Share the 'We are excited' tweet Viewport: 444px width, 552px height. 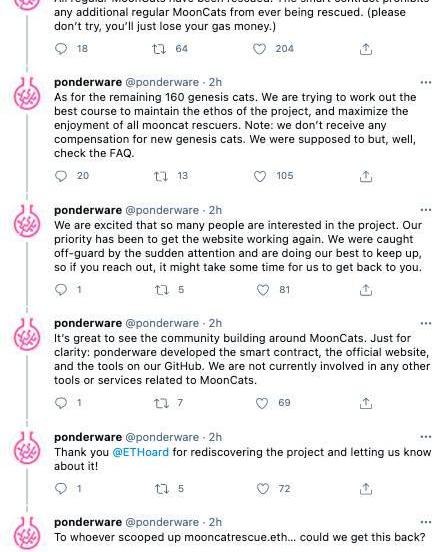coord(366,290)
